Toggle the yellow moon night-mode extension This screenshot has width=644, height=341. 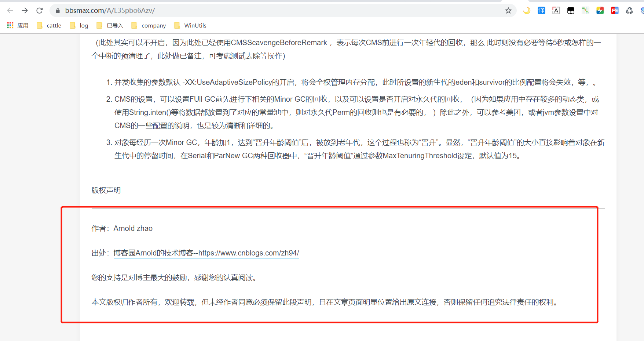(527, 11)
